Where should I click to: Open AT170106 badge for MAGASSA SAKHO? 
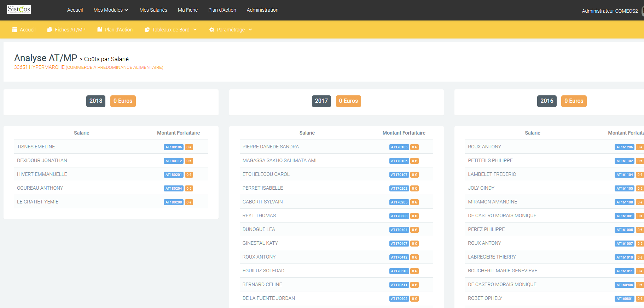tap(399, 161)
